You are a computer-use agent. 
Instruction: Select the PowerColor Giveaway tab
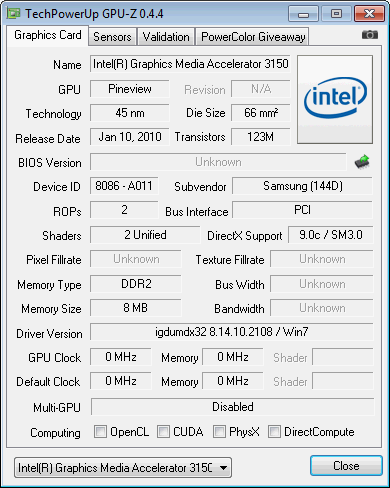coord(253,37)
